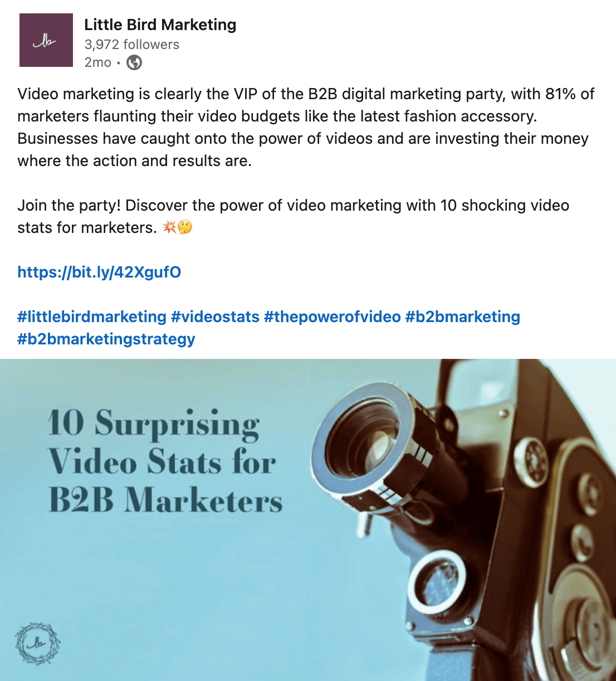Open the bit.ly/42XgufO link
Viewport: 616px width, 681px height.
[99, 272]
